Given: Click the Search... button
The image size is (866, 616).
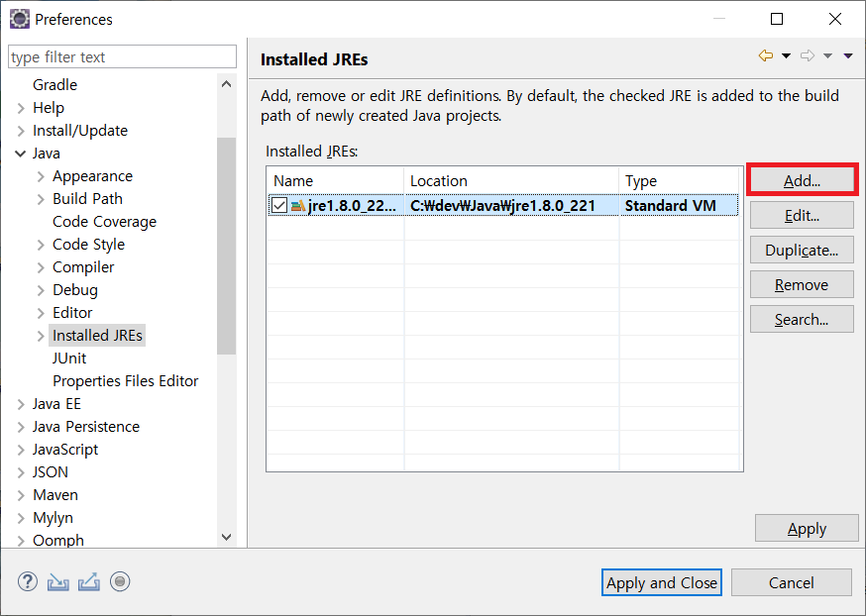Looking at the screenshot, I should tap(802, 319).
